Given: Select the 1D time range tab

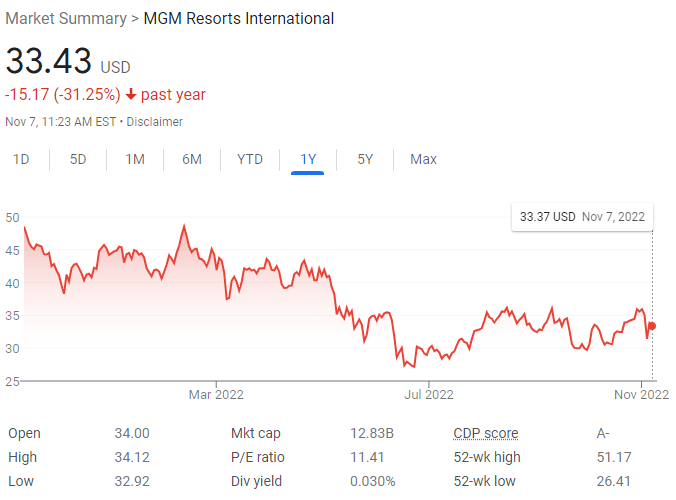Looking at the screenshot, I should (21, 159).
